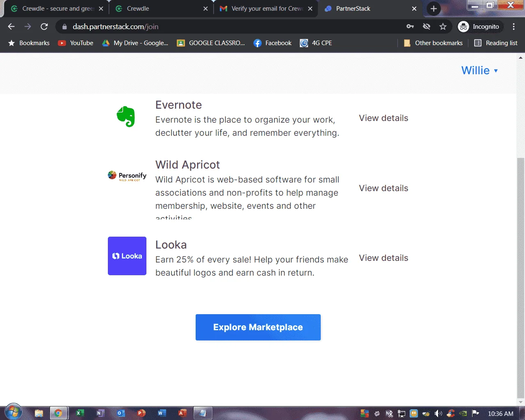
Task: Bookmark this page with the star icon
Action: (443, 27)
